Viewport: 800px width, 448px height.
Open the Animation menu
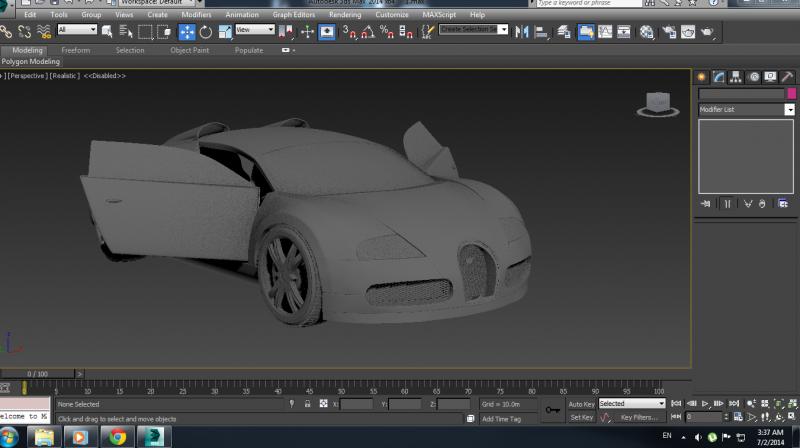[242, 15]
